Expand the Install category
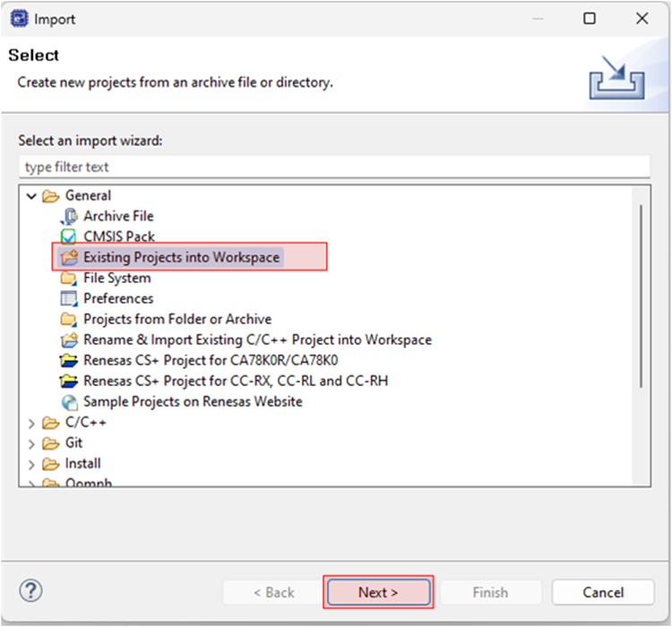This screenshot has height=627, width=672. 31,465
